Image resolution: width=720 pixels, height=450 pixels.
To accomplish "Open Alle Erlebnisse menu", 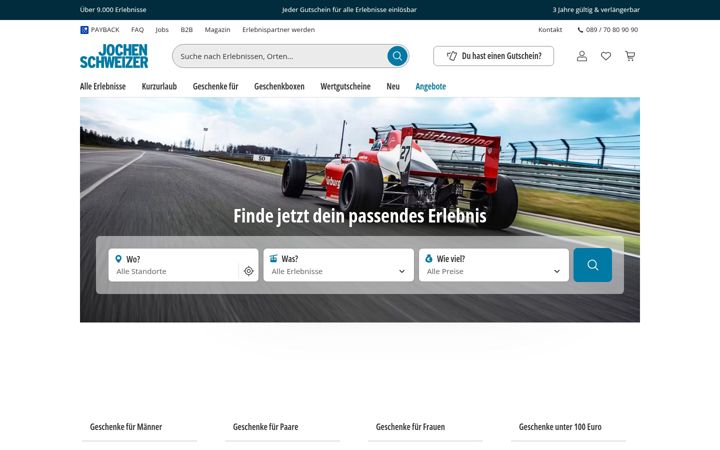I will coord(103,86).
